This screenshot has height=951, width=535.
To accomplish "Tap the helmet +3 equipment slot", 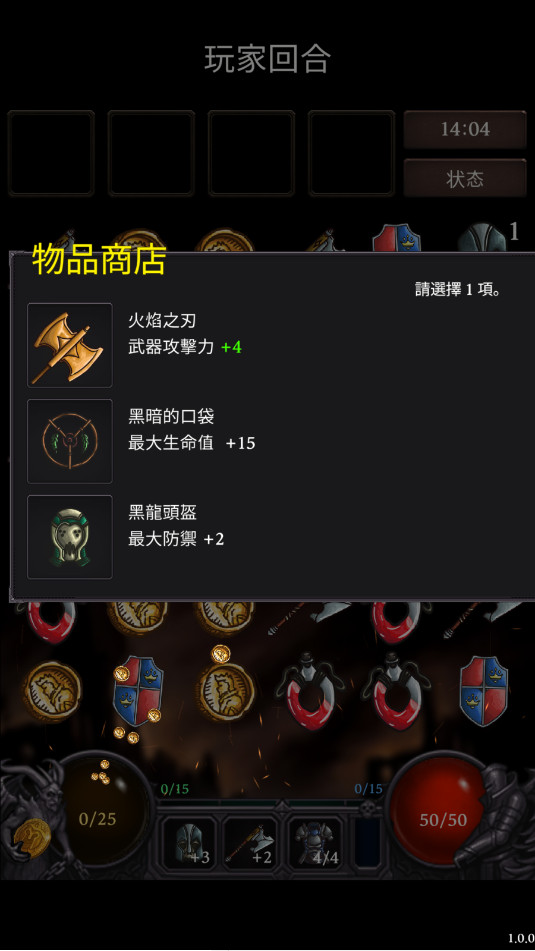I will (189, 843).
